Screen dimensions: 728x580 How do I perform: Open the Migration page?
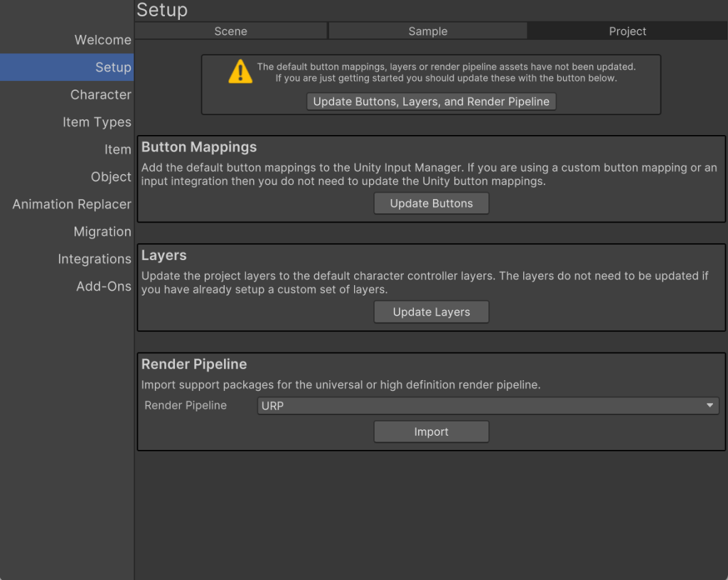point(102,232)
